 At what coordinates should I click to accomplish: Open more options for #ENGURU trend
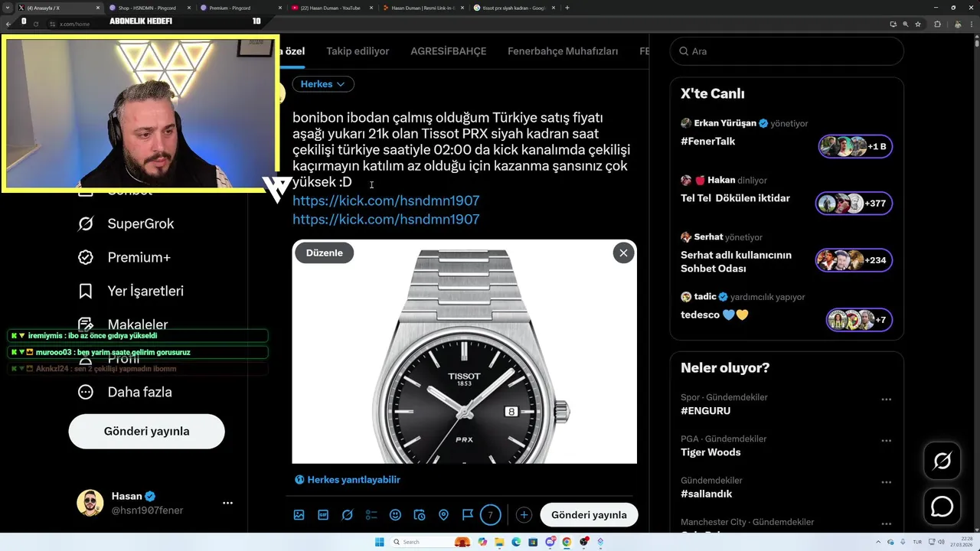[x=886, y=399]
